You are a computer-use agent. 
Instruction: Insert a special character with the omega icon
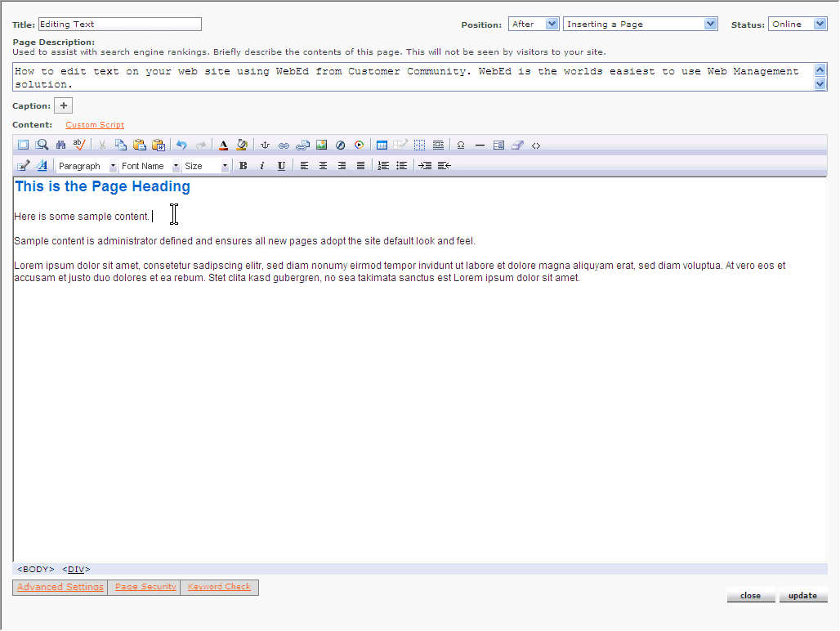click(x=461, y=145)
